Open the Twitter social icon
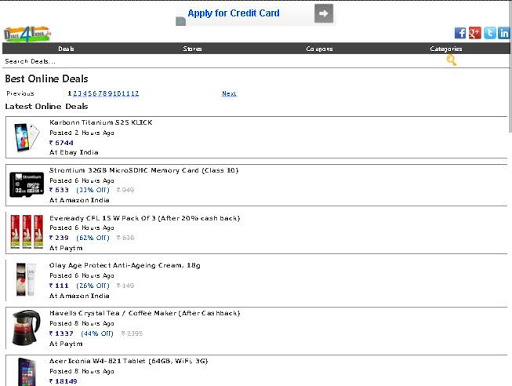The height and width of the screenshot is (386, 512). [x=490, y=33]
